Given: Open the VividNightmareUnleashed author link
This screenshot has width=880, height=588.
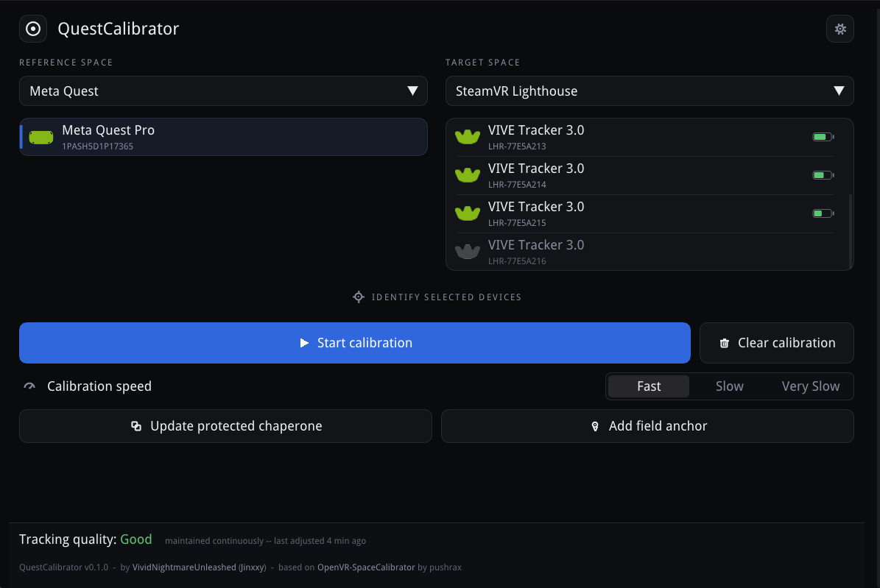Looking at the screenshot, I should click(200, 567).
